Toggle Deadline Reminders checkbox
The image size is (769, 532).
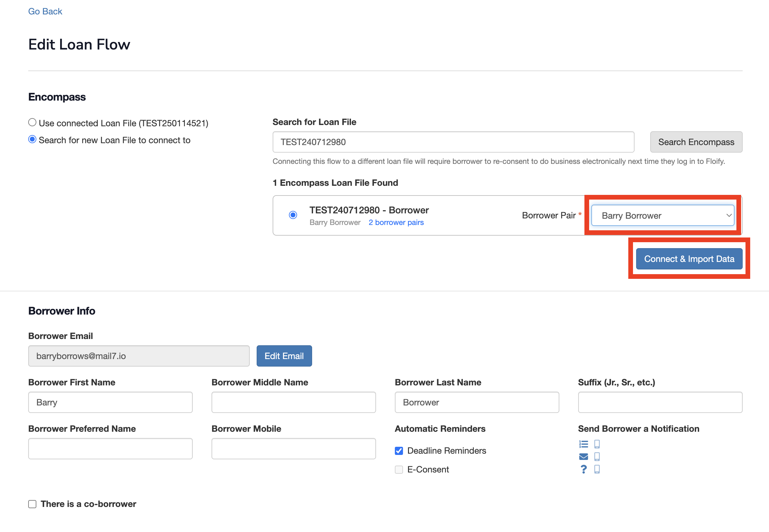[x=399, y=451]
